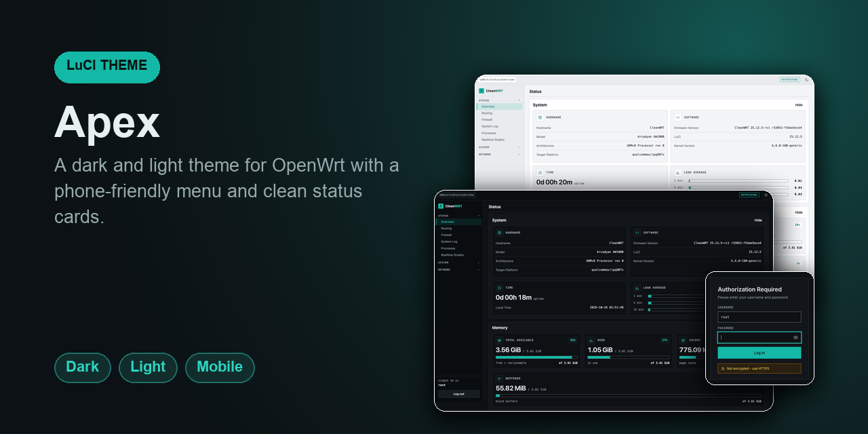The height and width of the screenshot is (434, 868).
Task: Open Routing in dark window sidebar
Action: 458,229
